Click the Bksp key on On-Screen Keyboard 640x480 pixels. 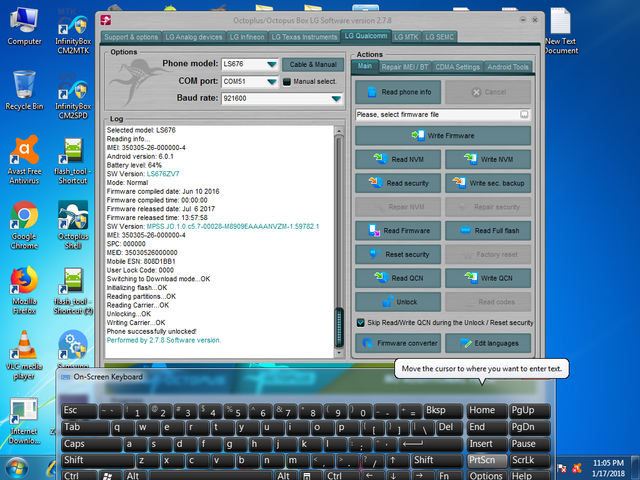(444, 411)
